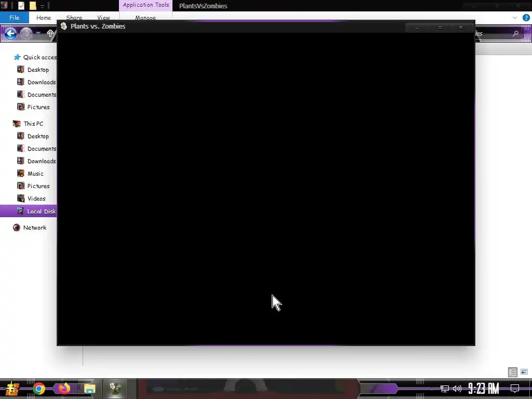Open customize quick access toolbar dropdown

(x=43, y=6)
